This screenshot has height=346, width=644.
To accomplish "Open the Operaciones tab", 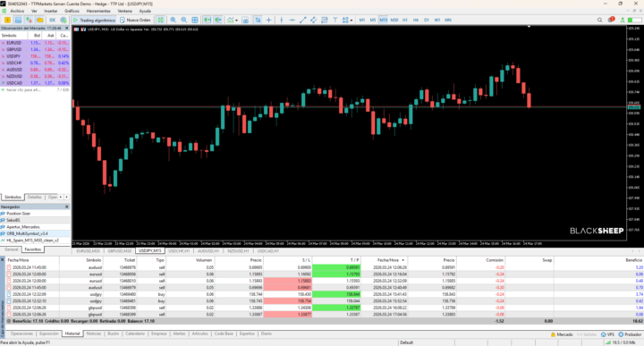I will 21,333.
